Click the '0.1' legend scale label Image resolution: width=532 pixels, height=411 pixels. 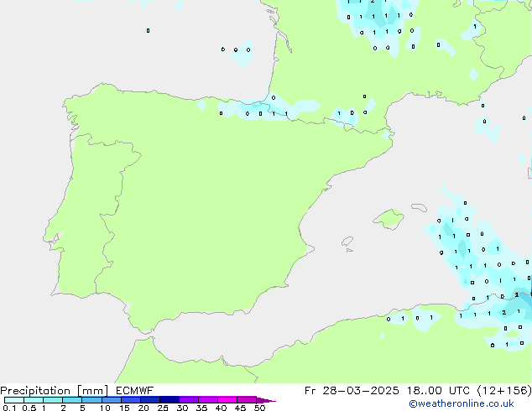point(9,408)
